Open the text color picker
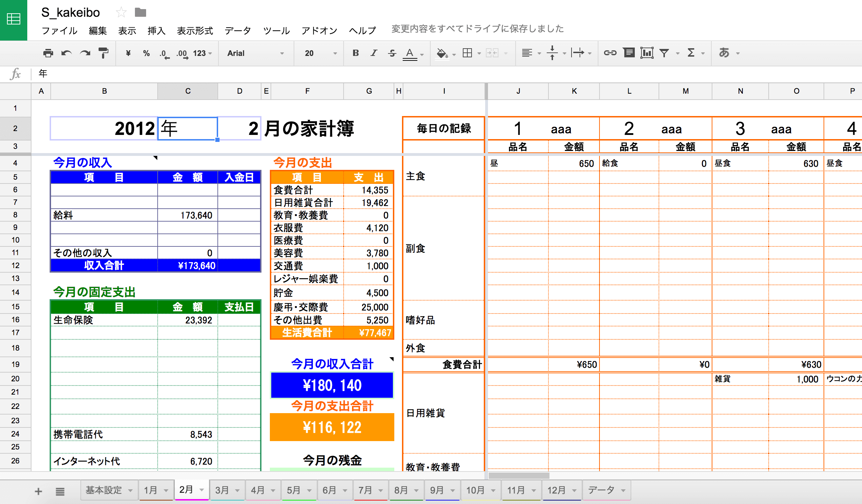 [x=413, y=54]
